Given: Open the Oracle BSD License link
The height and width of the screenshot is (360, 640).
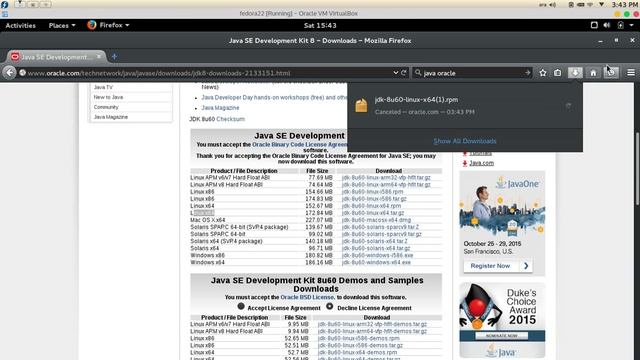Looking at the screenshot, I should [307, 297].
